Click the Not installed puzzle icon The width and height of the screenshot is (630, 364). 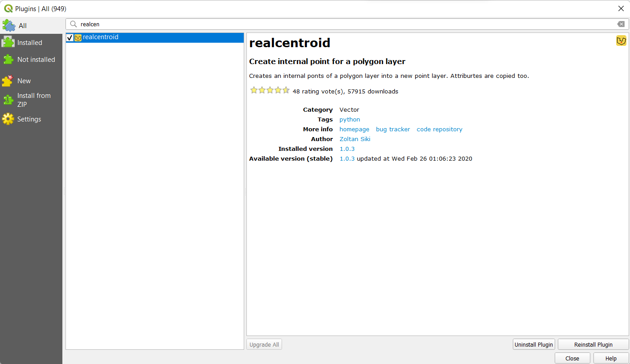pos(8,59)
